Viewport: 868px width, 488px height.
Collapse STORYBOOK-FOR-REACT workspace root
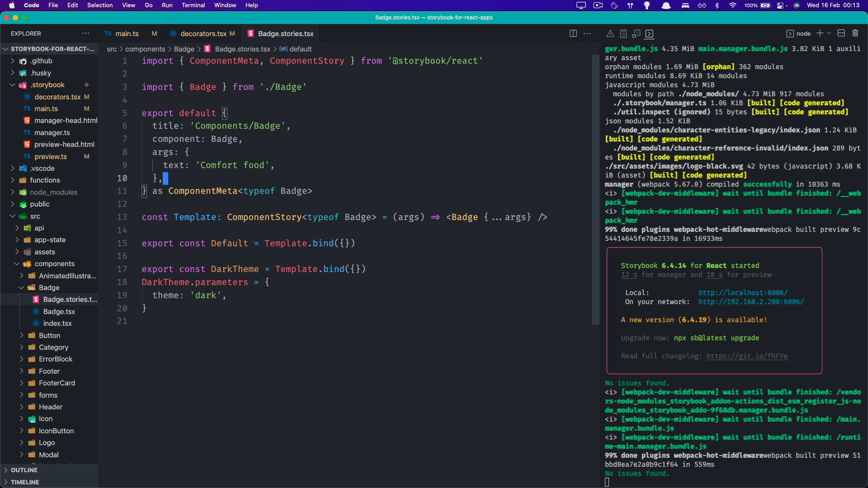(49, 49)
